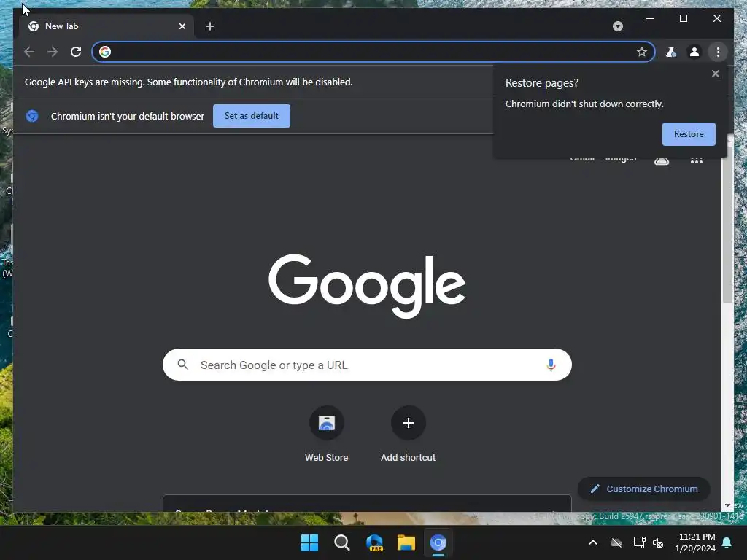Screen dimensions: 747x560
Task: Open the Chromium experiments flask icon
Action: coord(671,52)
